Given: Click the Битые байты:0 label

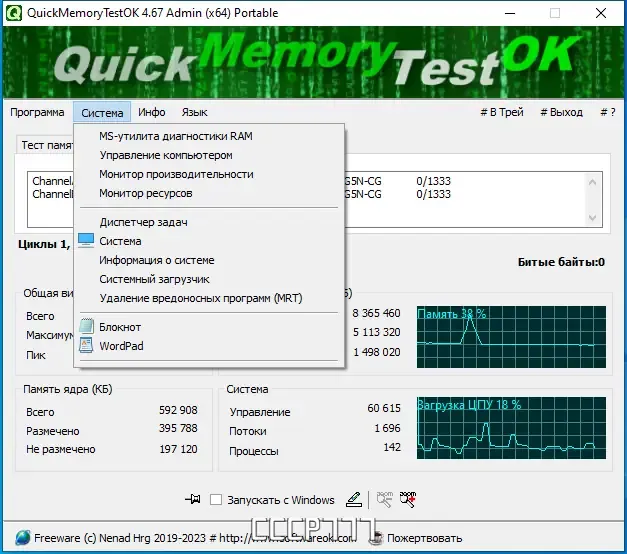Looking at the screenshot, I should tap(561, 262).
